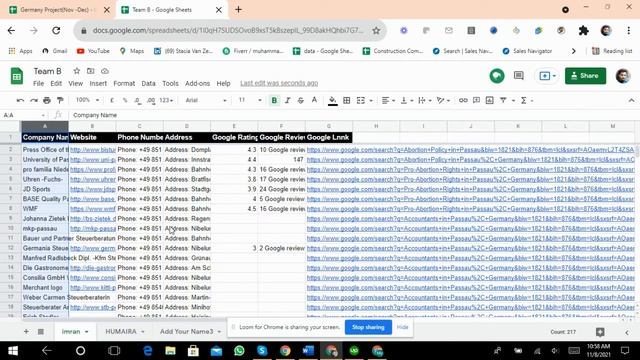This screenshot has width=640, height=360.
Task: Click the Name box showing A:A
Action: pyautogui.click(x=24, y=115)
